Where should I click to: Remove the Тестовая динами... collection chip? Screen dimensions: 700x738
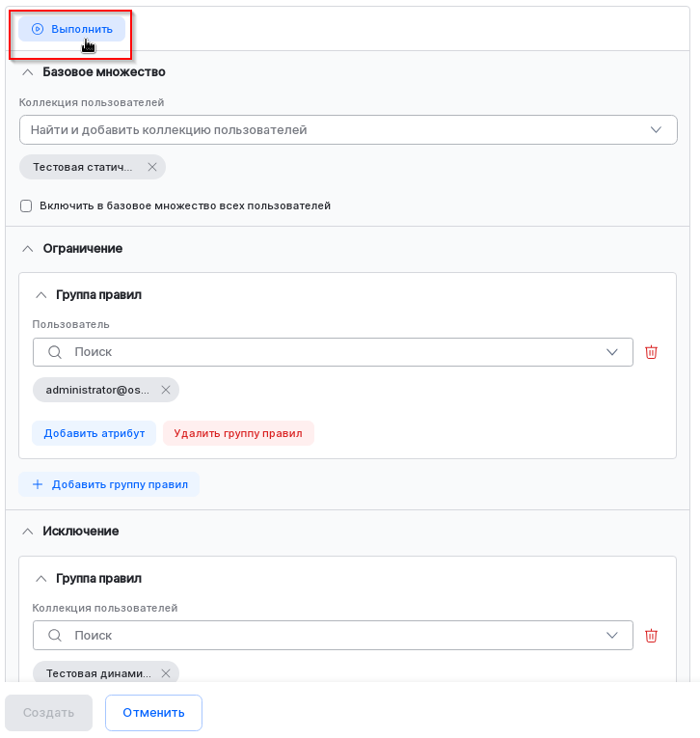165,673
